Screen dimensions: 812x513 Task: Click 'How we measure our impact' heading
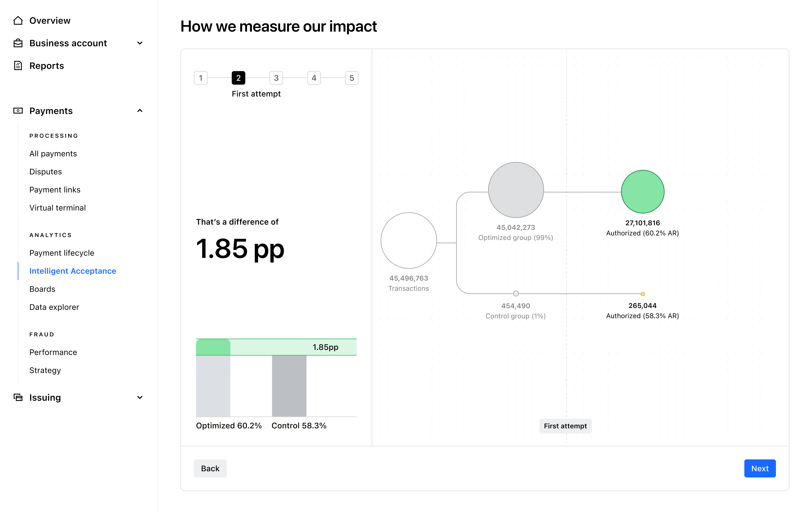point(279,27)
